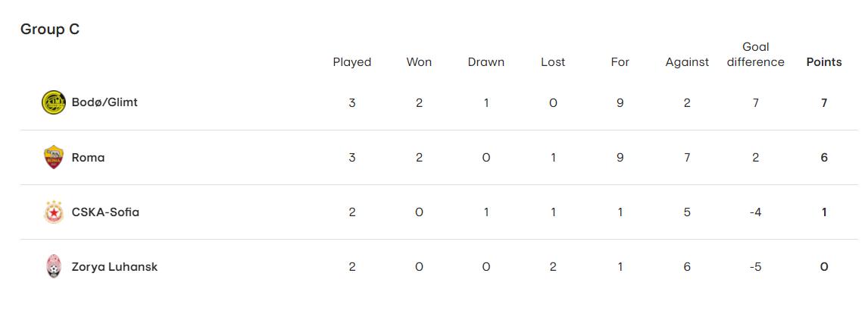
Task: Click the Against column header
Action: tap(687, 62)
